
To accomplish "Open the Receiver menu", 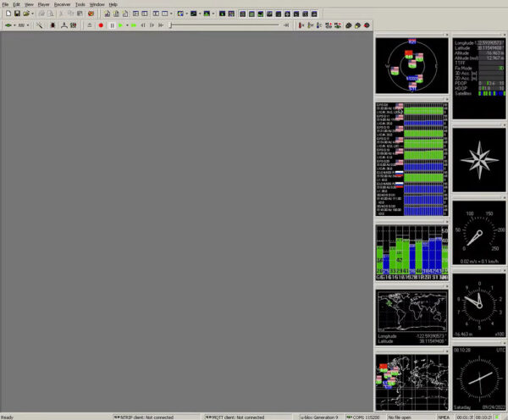I will point(62,4).
